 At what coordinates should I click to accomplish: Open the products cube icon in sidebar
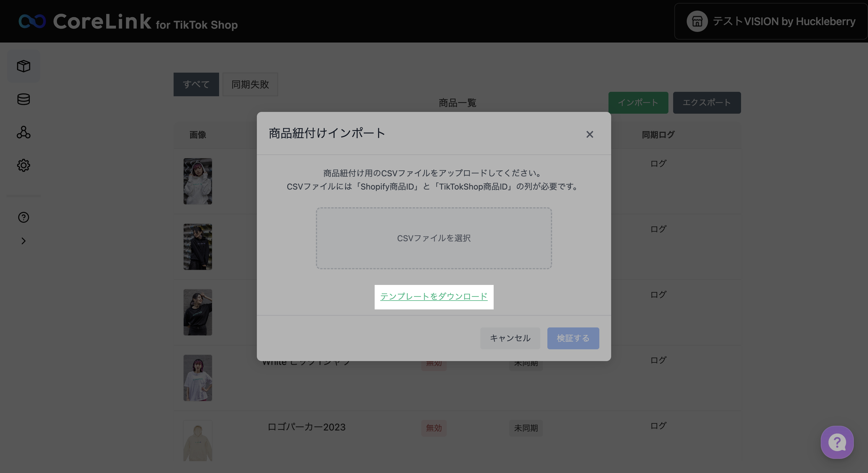coord(24,66)
